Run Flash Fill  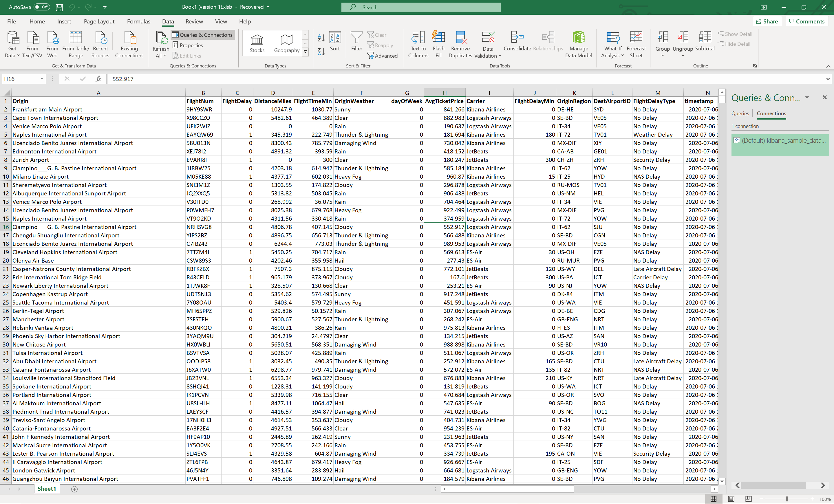pos(438,44)
